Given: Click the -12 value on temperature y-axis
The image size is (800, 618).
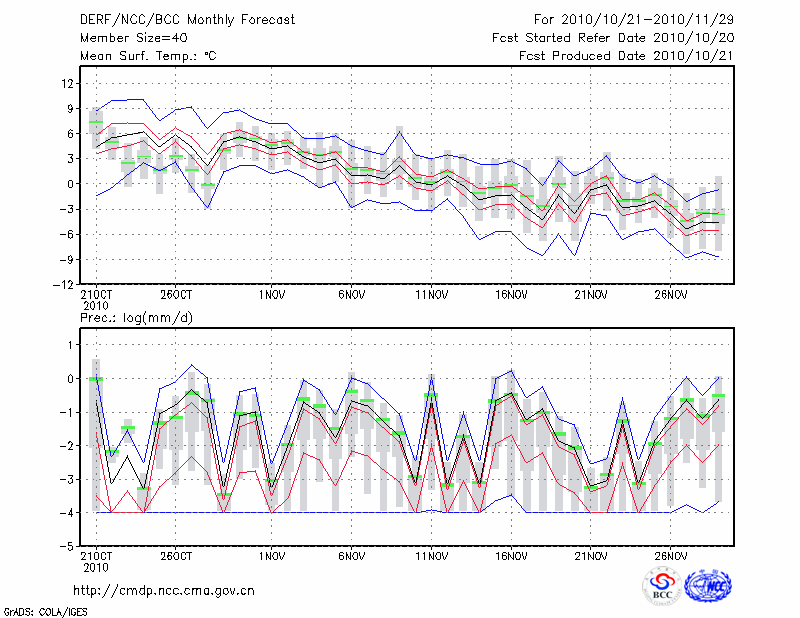Looking at the screenshot, I should 64,284.
